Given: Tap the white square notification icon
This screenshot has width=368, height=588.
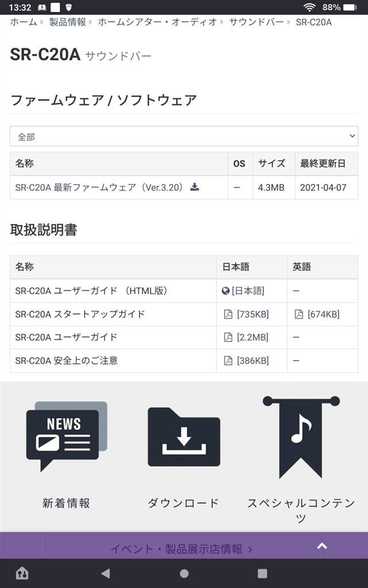Looking at the screenshot, I should coord(55,7).
